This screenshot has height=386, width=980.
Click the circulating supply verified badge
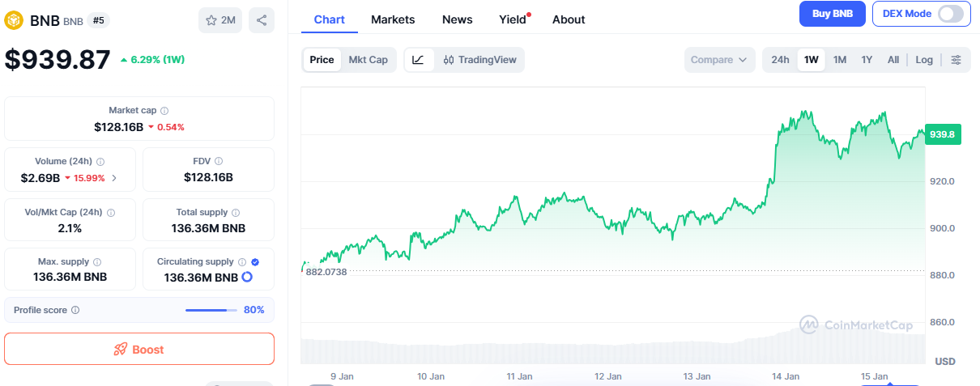(255, 262)
